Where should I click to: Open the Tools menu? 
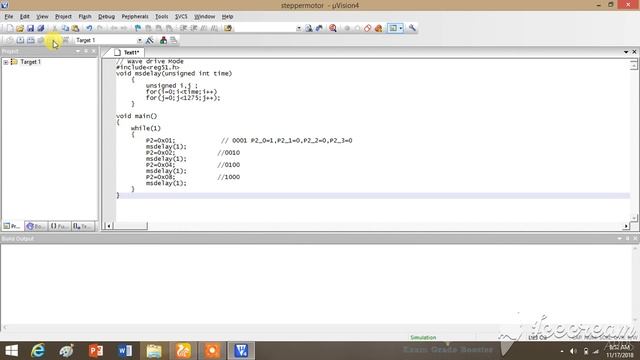tap(162, 17)
